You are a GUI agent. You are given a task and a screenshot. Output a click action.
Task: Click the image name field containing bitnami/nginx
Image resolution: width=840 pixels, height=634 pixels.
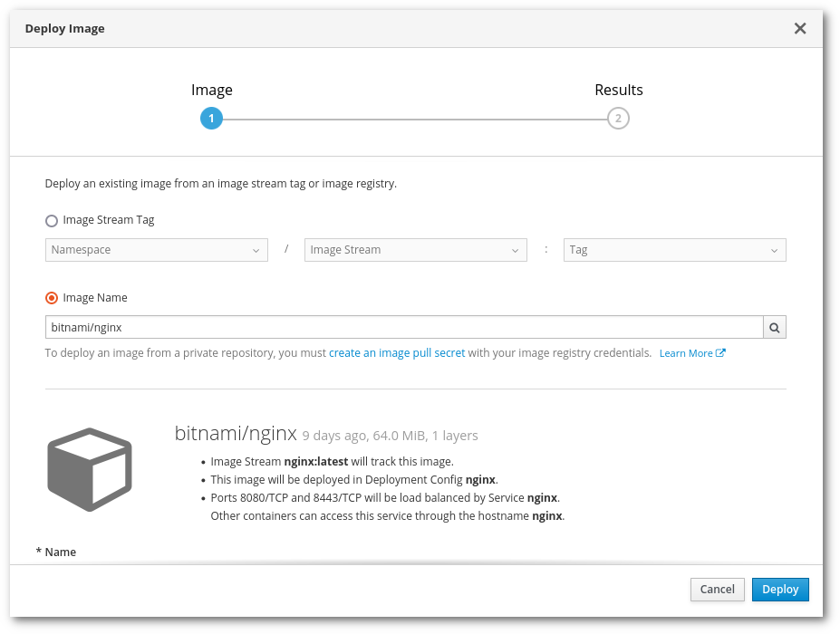click(x=404, y=327)
